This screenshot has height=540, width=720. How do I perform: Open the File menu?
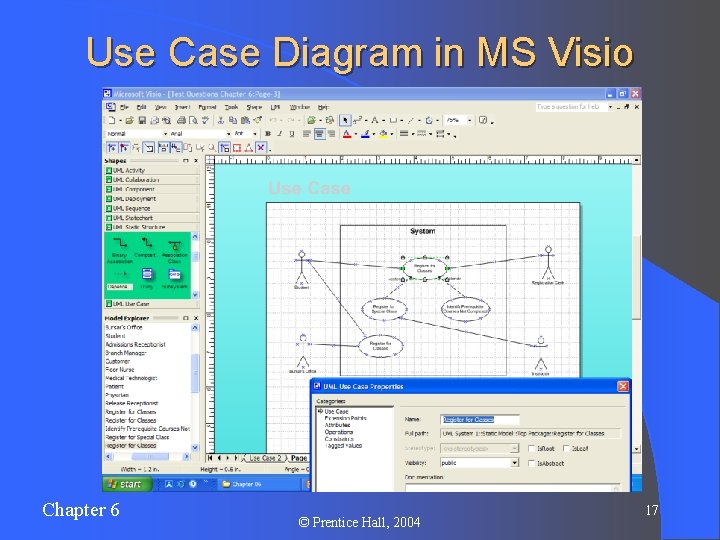[124, 107]
